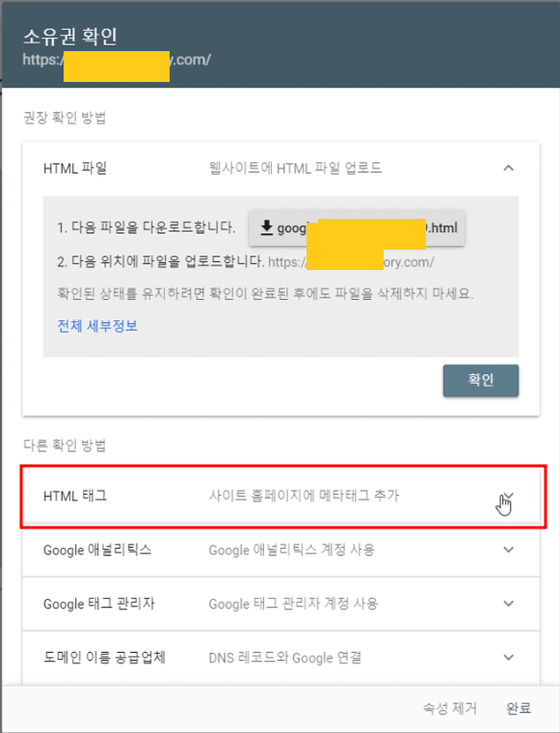Collapse the HTML 파일 section chevron

509,168
